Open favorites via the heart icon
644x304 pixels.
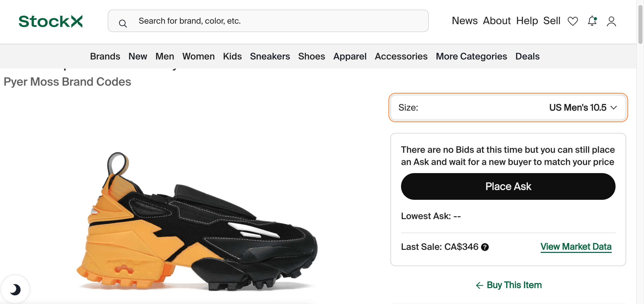pyautogui.click(x=573, y=21)
